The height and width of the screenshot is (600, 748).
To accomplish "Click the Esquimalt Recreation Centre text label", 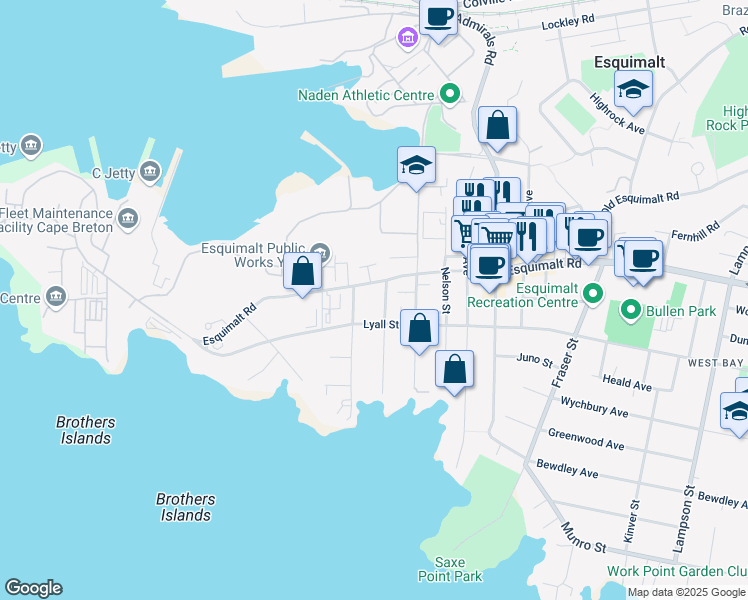I will pos(523,295).
